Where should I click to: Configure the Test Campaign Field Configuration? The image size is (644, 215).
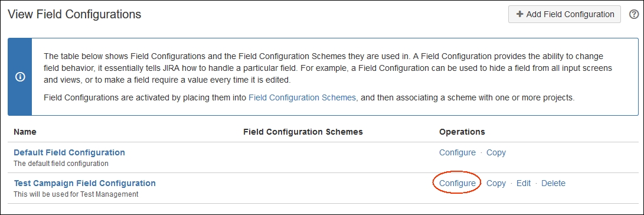[457, 183]
